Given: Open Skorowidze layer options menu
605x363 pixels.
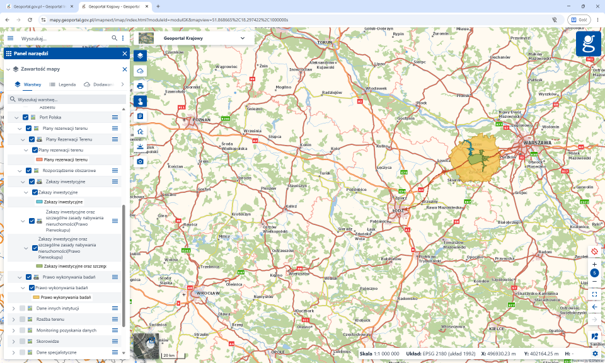Looking at the screenshot, I should point(115,341).
